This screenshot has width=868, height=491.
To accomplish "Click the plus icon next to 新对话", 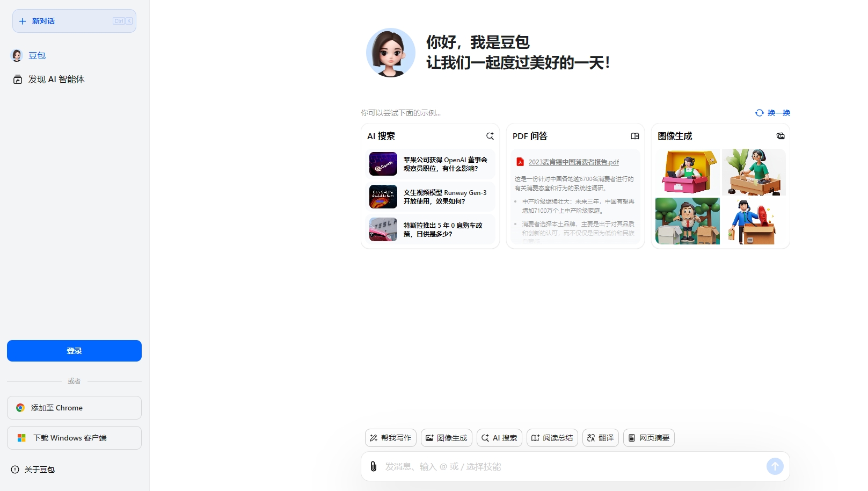I will click(x=22, y=21).
